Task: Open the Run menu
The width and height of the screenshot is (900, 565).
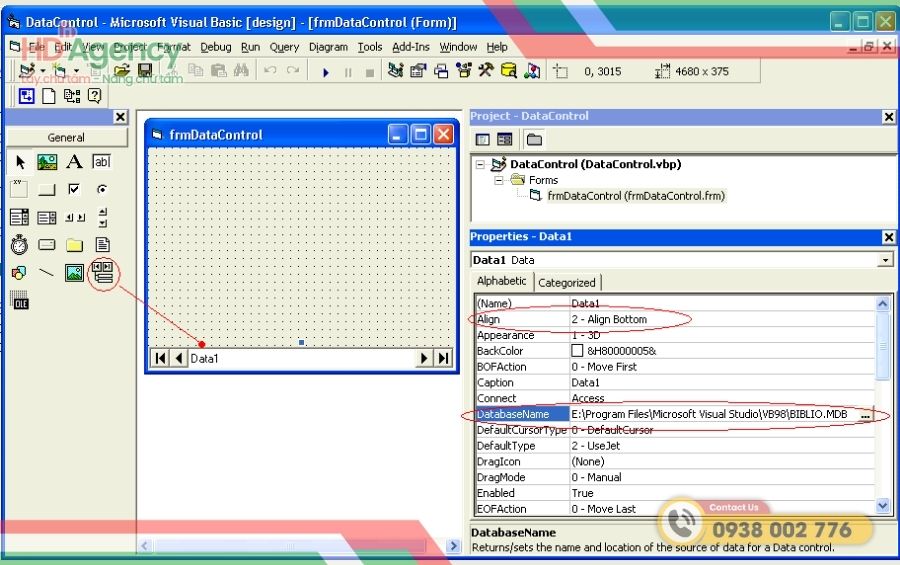Action: [x=250, y=47]
